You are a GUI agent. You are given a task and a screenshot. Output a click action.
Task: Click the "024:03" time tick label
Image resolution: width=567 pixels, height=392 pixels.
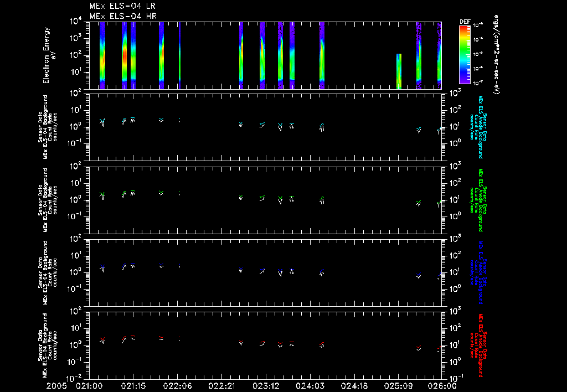pyautogui.click(x=310, y=386)
